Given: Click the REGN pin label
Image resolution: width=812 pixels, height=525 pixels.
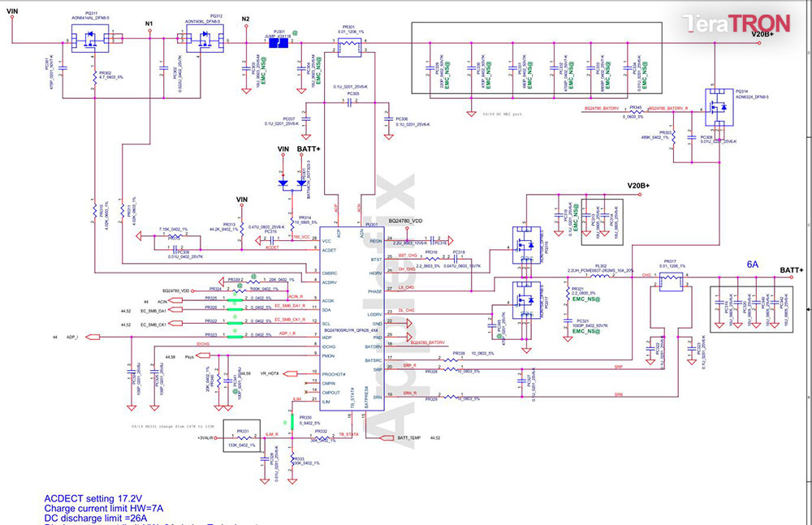Looking at the screenshot, I should pyautogui.click(x=376, y=241).
